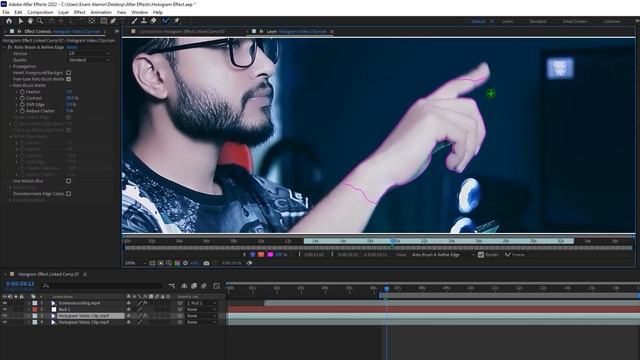The width and height of the screenshot is (640, 360).
Task: Hide the Screenrecording.mp4 layer via eye icon
Action: pyautogui.click(x=5, y=303)
